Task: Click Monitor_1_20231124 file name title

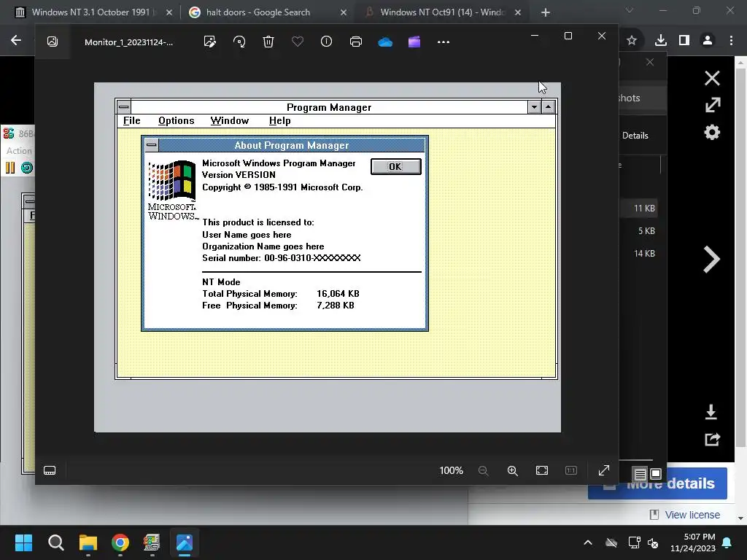Action: coord(128,42)
